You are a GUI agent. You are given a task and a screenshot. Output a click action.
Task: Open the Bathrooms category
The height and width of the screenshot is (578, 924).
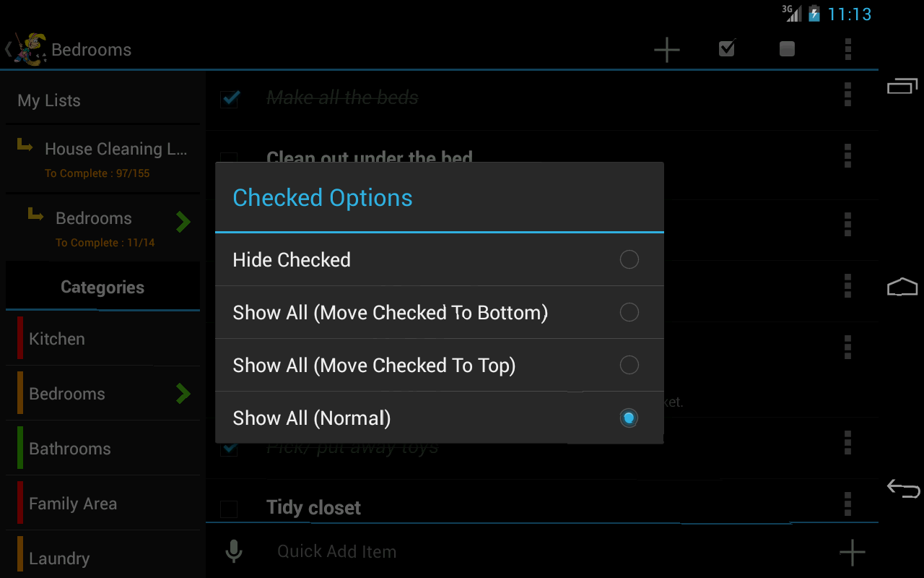(103, 449)
